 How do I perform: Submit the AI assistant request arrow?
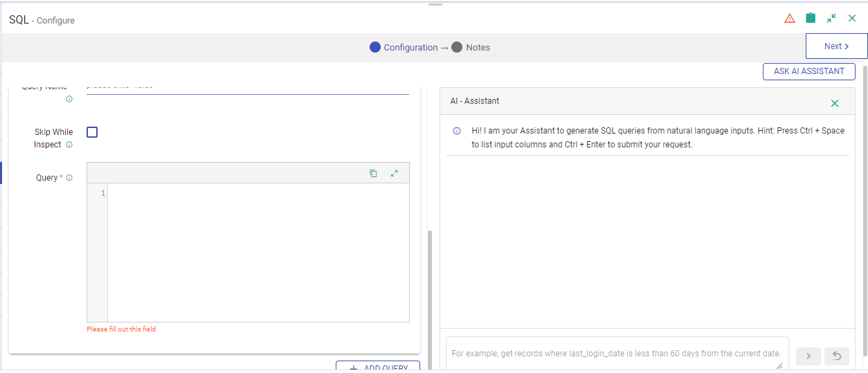click(808, 356)
